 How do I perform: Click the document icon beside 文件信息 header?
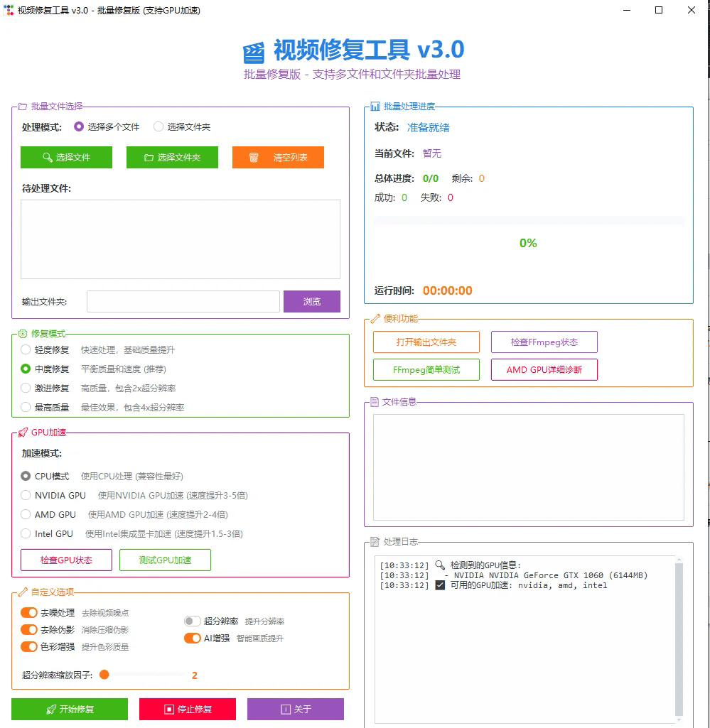click(375, 401)
